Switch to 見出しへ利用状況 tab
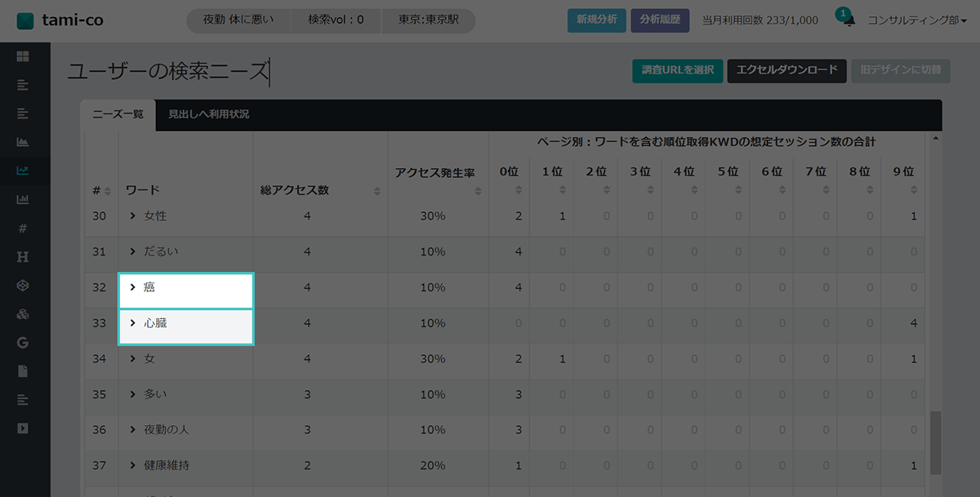 [x=208, y=115]
